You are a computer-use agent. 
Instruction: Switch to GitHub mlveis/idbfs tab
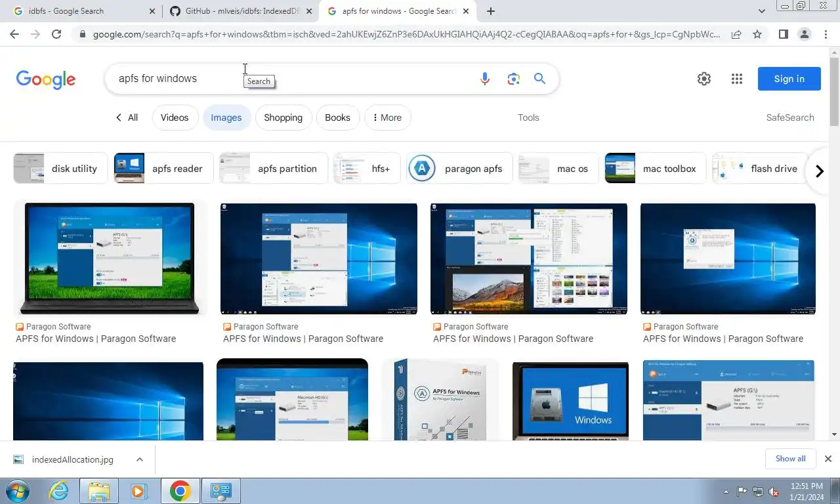pos(240,11)
